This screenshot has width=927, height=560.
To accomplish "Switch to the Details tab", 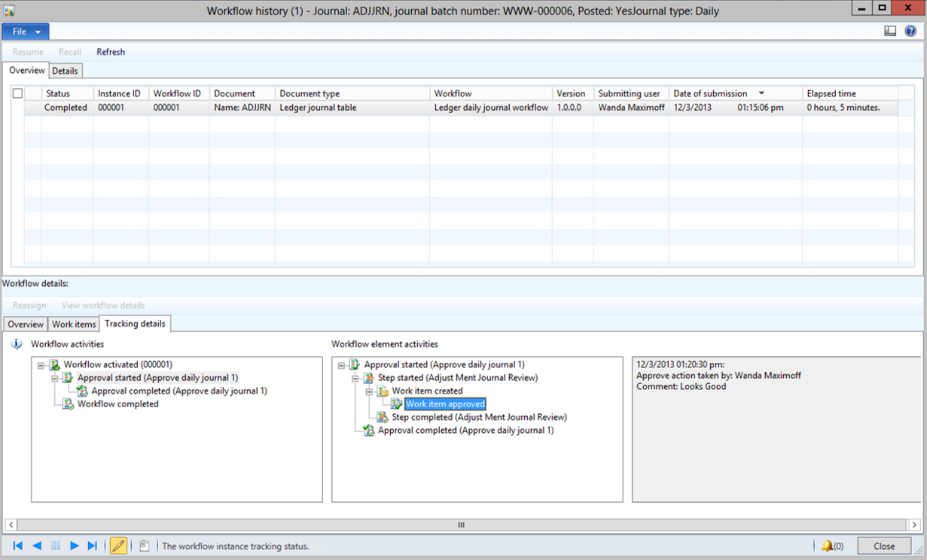I will [x=65, y=71].
